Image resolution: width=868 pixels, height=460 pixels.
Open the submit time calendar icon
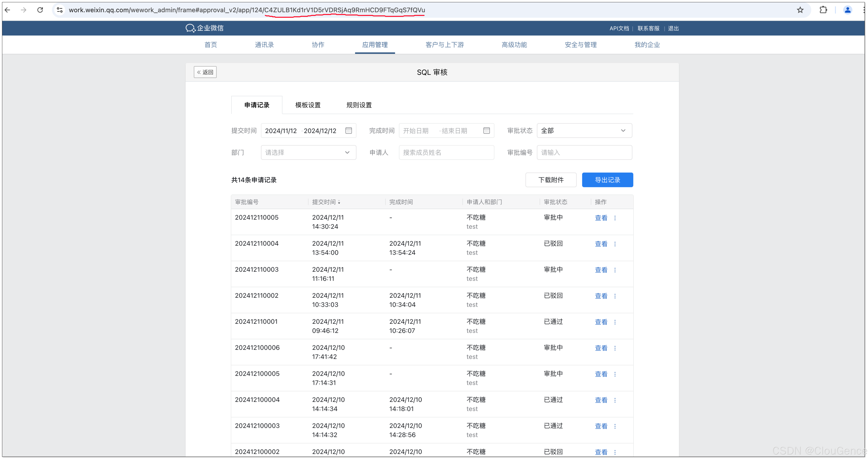tap(348, 130)
